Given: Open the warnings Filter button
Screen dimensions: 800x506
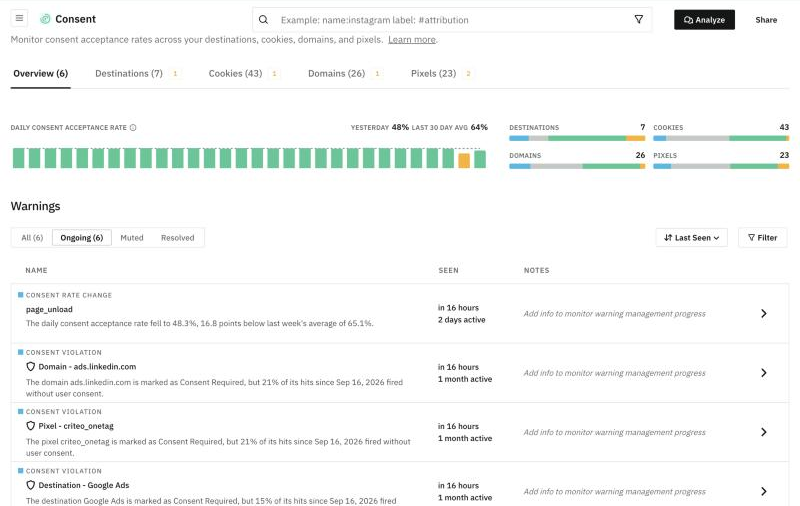Looking at the screenshot, I should 762,238.
